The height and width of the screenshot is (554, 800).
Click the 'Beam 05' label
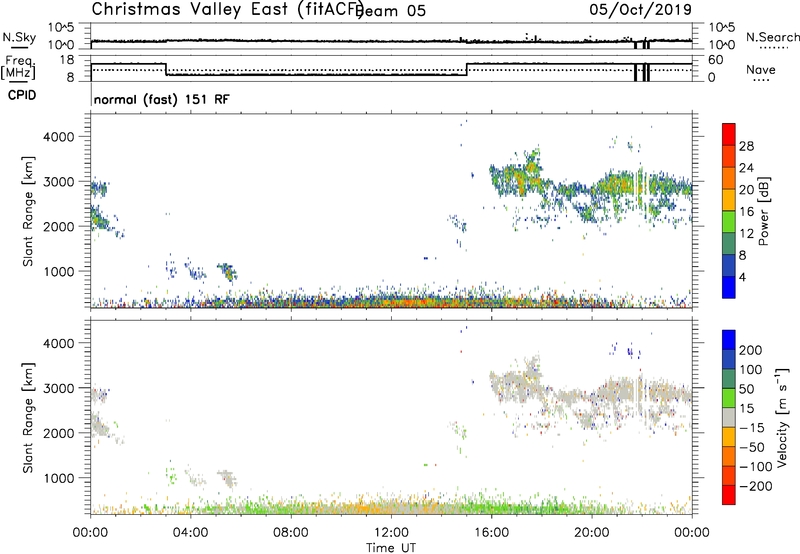(x=391, y=11)
